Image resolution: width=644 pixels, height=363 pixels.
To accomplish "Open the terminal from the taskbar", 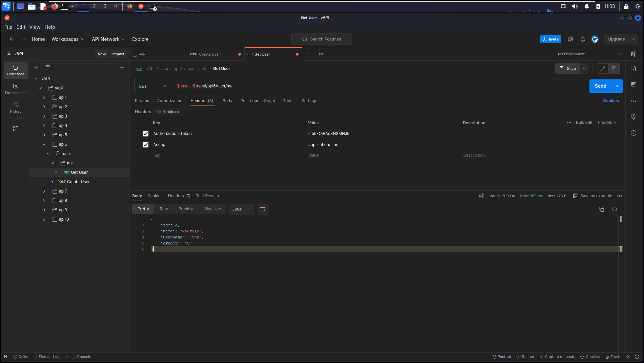I will (x=65, y=6).
